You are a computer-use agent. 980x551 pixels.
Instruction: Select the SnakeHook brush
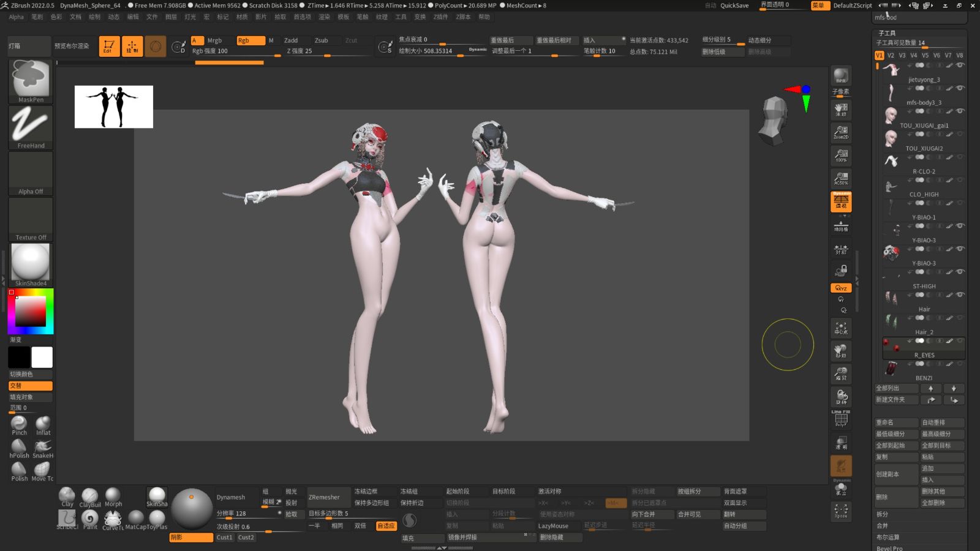43,449
